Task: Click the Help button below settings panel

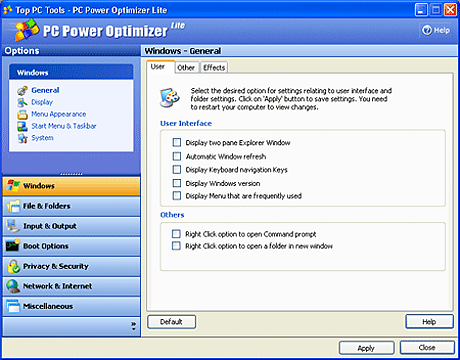Action: click(x=429, y=322)
